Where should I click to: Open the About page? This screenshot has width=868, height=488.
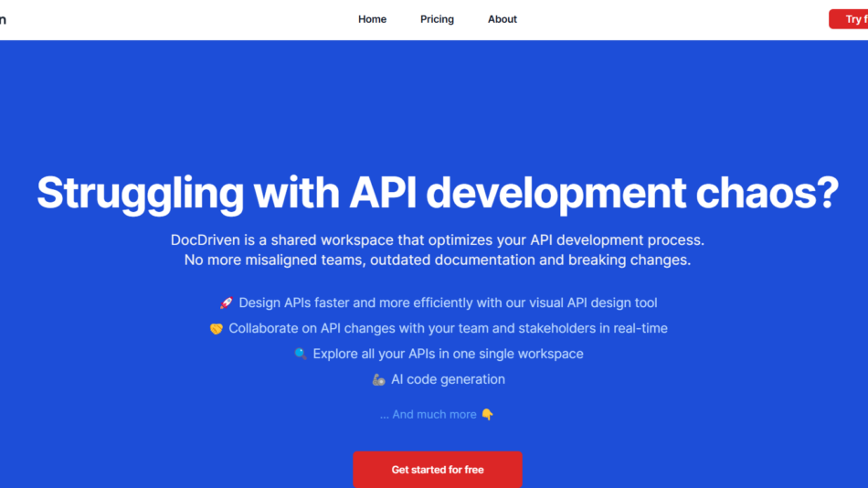[503, 19]
